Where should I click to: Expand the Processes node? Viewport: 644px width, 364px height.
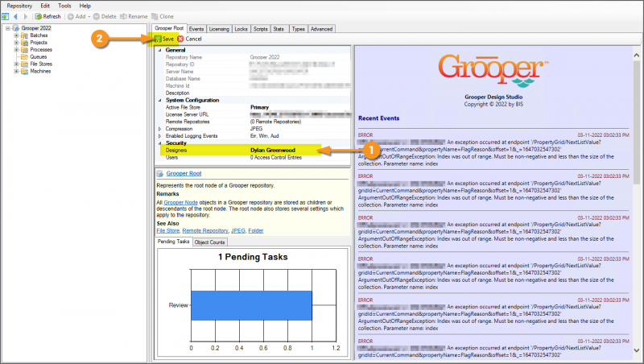coord(16,50)
